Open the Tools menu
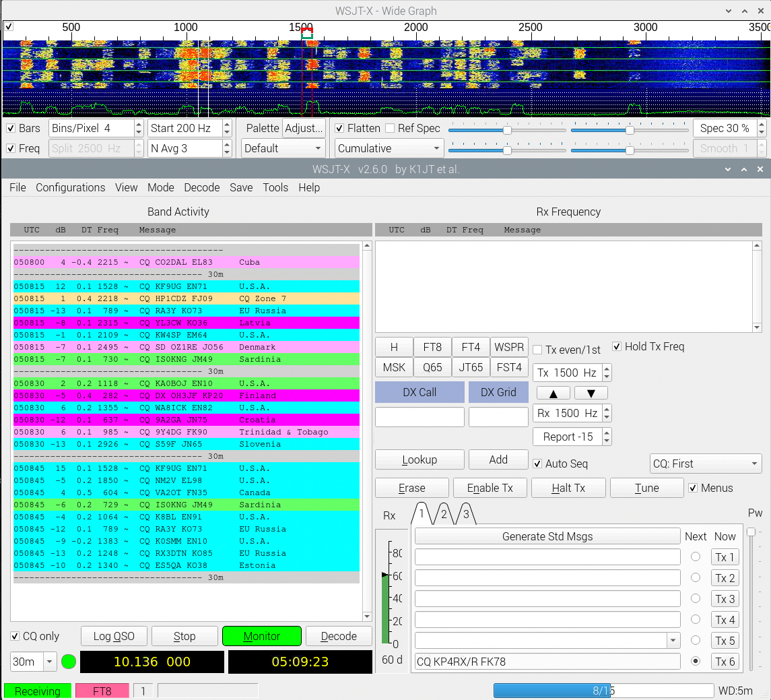Viewport: 771px width, 700px height. click(x=275, y=187)
